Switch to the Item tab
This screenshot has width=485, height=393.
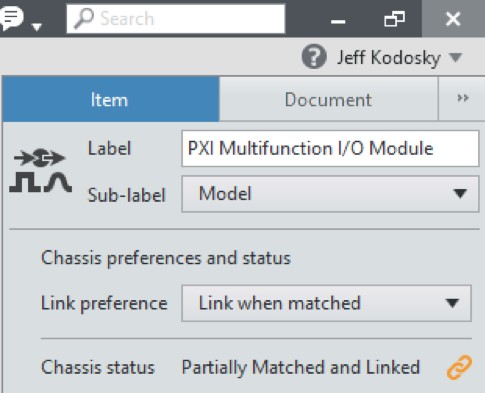(x=111, y=99)
